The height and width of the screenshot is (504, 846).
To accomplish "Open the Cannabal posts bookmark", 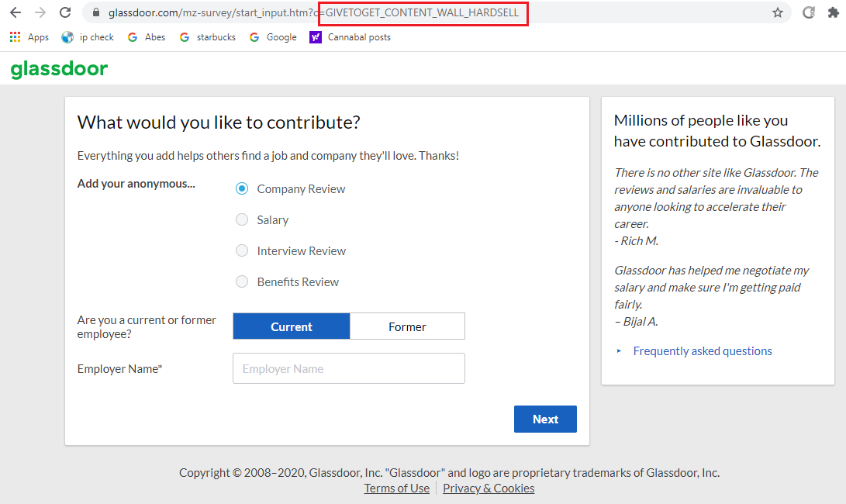I will coord(350,36).
